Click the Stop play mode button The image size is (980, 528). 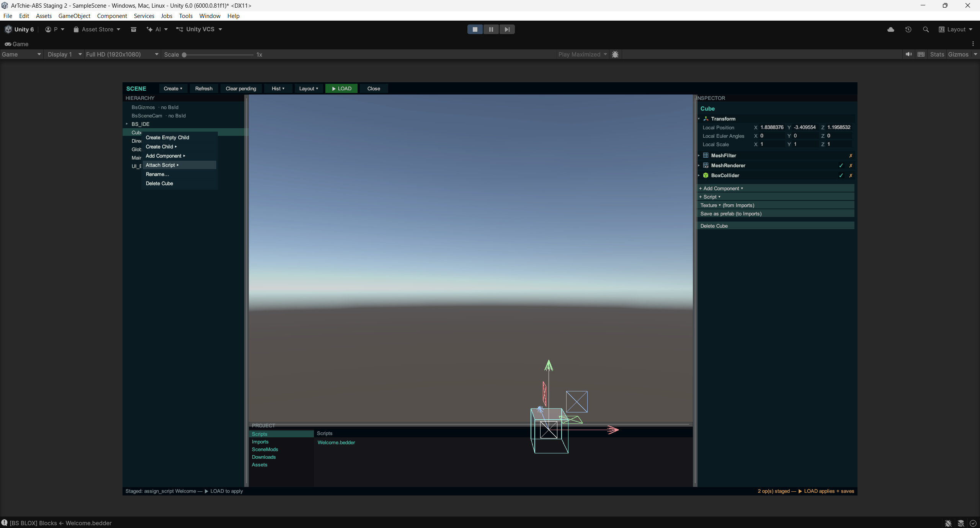tap(475, 29)
